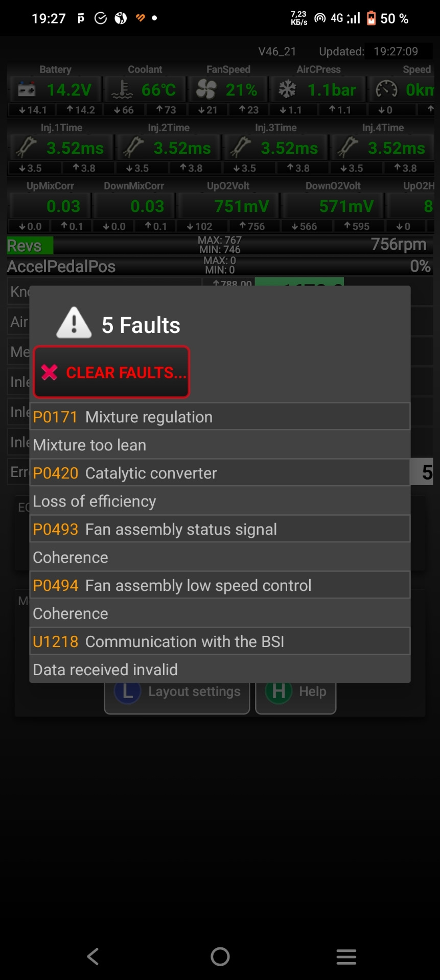Image resolution: width=440 pixels, height=980 pixels.
Task: Tap the fan speed icon
Action: (x=206, y=90)
